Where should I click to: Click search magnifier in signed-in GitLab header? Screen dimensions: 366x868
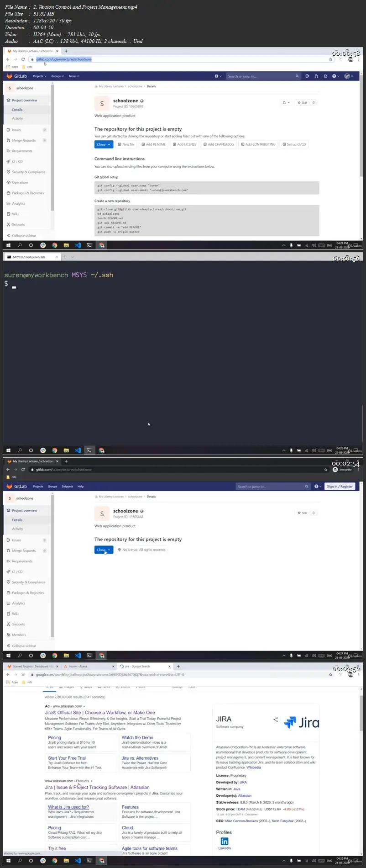297,76
